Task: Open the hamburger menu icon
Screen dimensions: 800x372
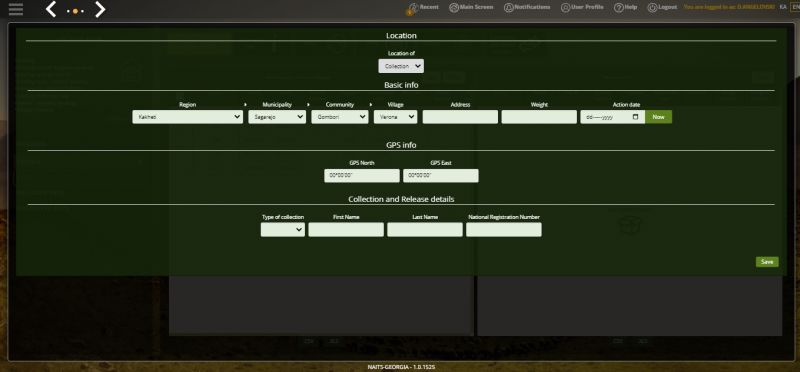Action: pos(16,9)
